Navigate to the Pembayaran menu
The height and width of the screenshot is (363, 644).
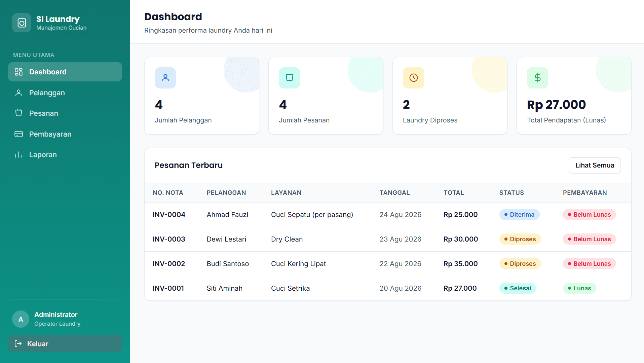pyautogui.click(x=65, y=134)
